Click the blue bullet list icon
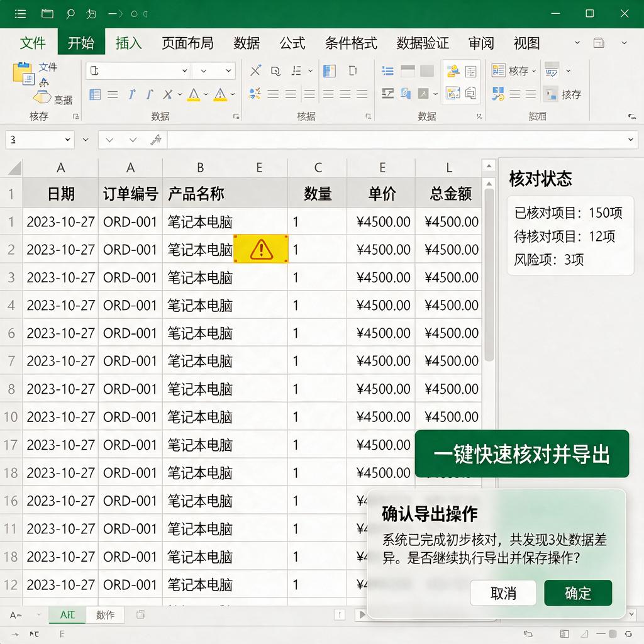Screen dimensions: 644x644 click(387, 71)
